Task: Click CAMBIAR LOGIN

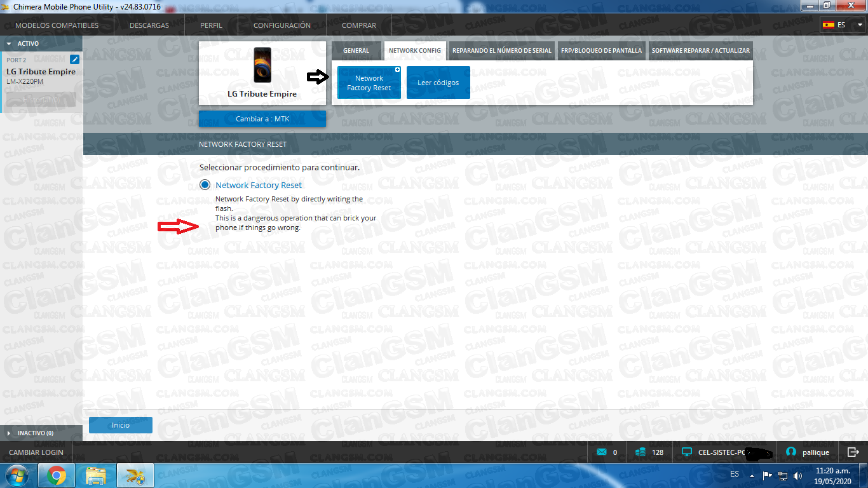Action: [x=36, y=452]
